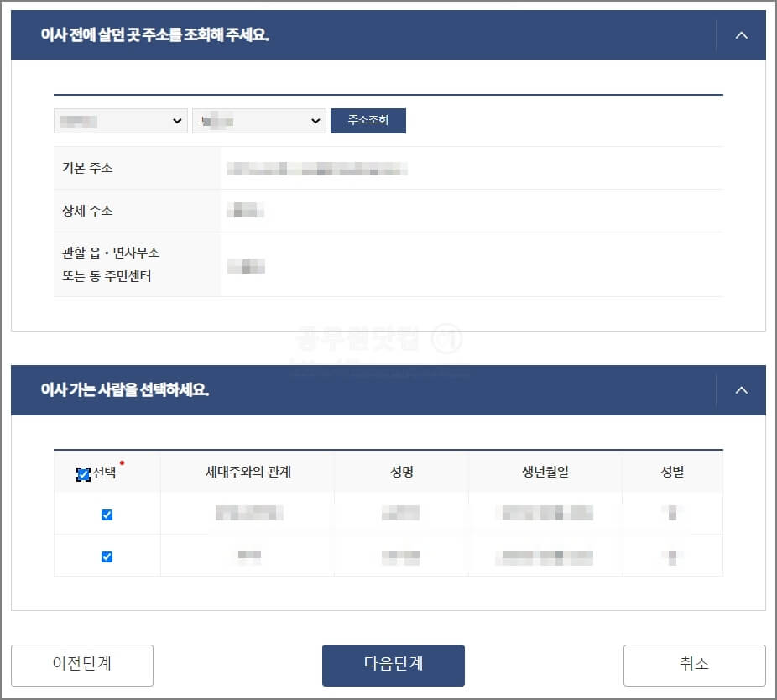Image resolution: width=777 pixels, height=700 pixels.
Task: Collapse the "이사 전에 살던 곳" section chevron
Action: coord(740,35)
